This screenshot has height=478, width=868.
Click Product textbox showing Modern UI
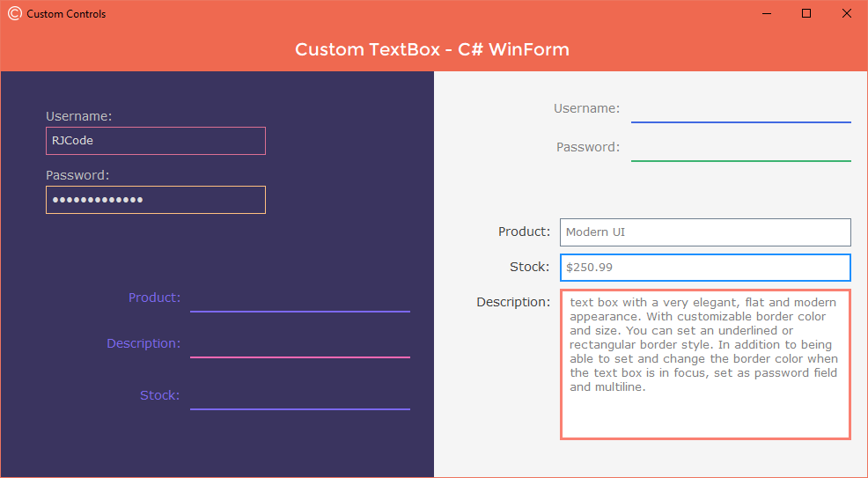(705, 232)
